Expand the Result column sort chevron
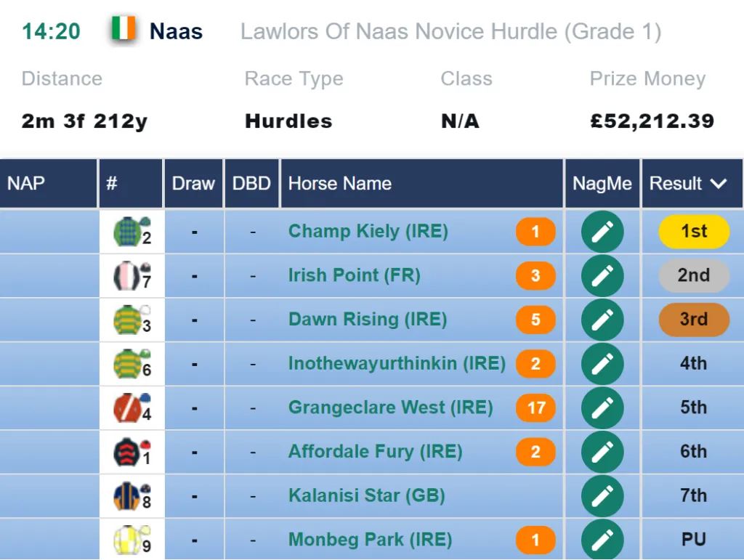The width and height of the screenshot is (744, 560). pyautogui.click(x=719, y=184)
